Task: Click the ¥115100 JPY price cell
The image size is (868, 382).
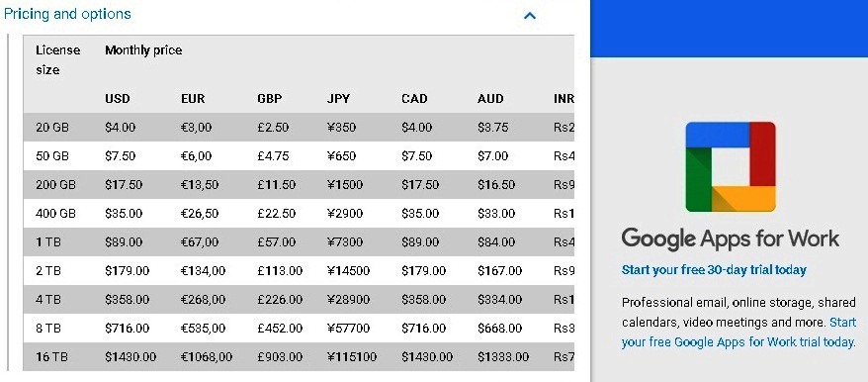Action: pyautogui.click(x=352, y=356)
